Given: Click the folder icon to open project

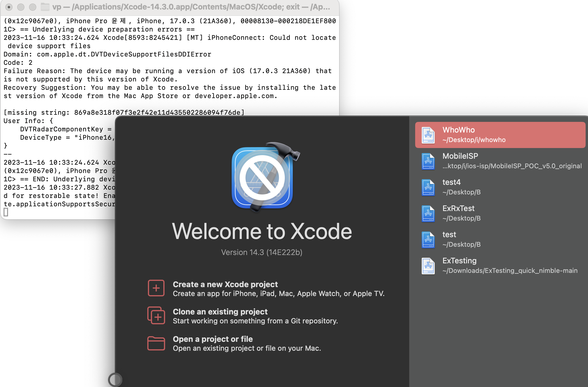Looking at the screenshot, I should (x=156, y=343).
